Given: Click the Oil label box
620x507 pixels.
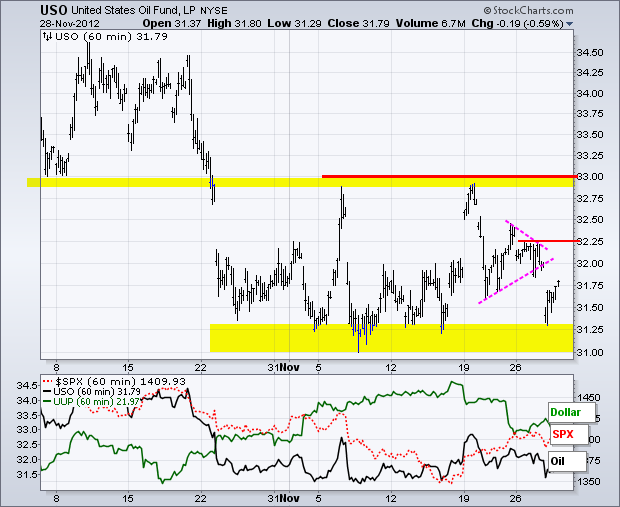Looking at the screenshot, I should click(x=567, y=461).
